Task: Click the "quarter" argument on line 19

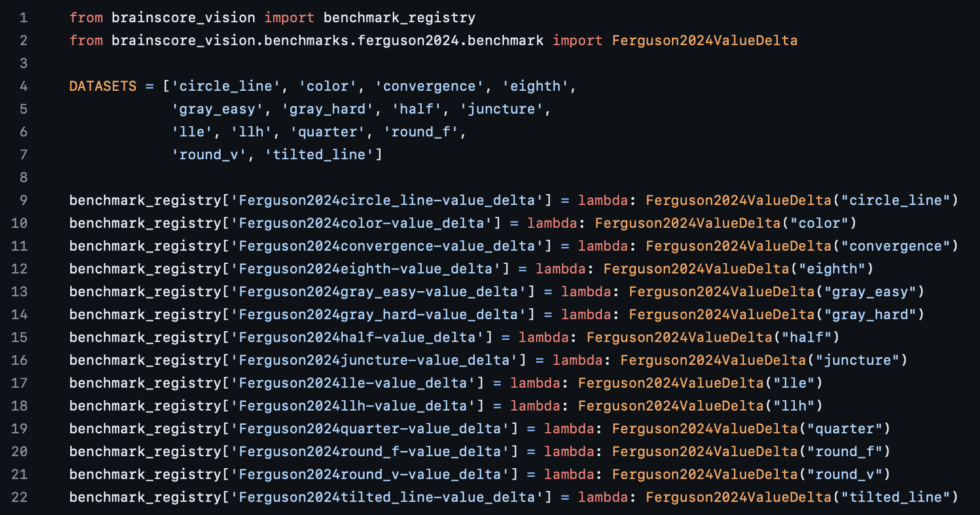Action: click(845, 429)
